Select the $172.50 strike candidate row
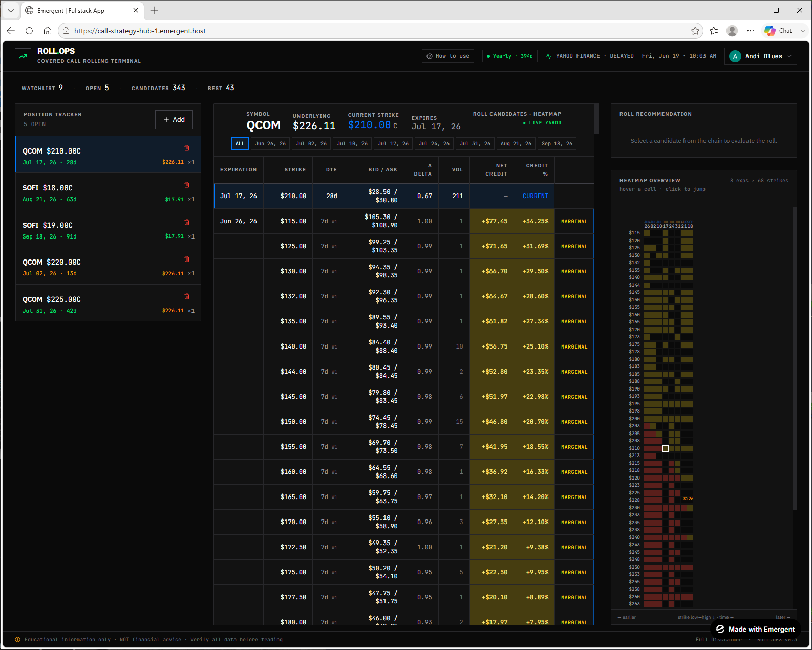The width and height of the screenshot is (812, 650). (x=404, y=547)
